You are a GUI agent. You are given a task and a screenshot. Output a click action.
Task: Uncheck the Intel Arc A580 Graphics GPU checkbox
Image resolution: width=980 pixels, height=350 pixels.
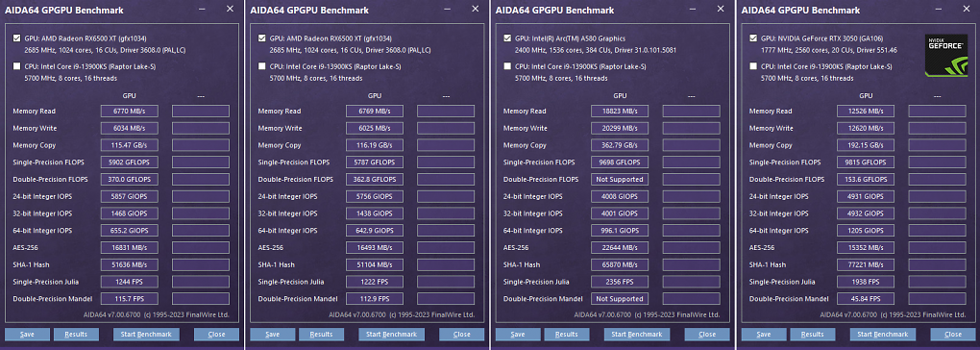click(x=507, y=38)
